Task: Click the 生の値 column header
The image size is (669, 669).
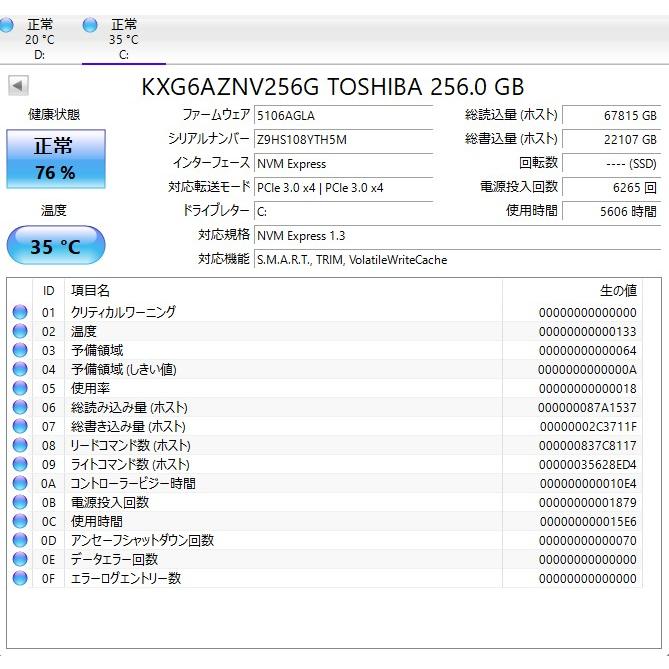Action: 572,291
